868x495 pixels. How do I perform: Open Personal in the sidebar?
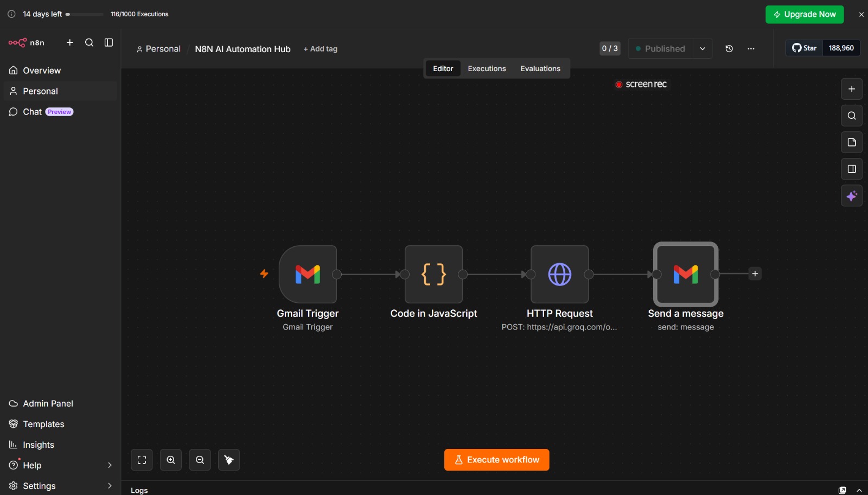[60, 91]
